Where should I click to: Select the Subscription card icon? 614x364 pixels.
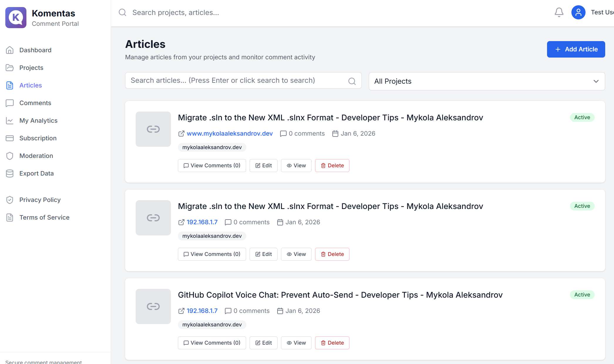click(10, 138)
